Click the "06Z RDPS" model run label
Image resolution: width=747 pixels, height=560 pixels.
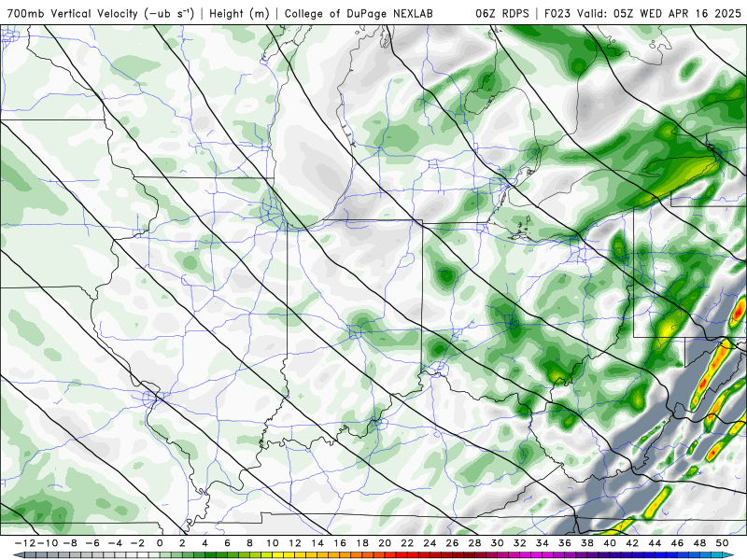[x=502, y=13]
